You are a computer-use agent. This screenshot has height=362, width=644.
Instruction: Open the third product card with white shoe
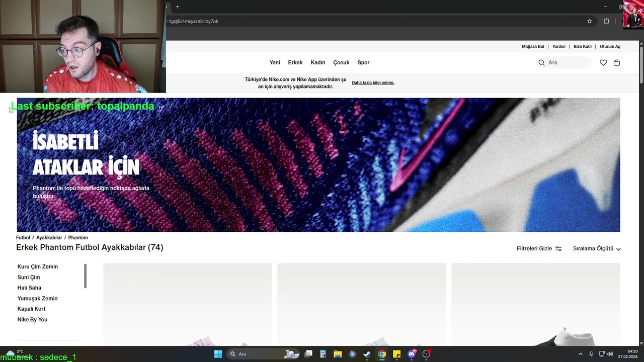(535, 304)
